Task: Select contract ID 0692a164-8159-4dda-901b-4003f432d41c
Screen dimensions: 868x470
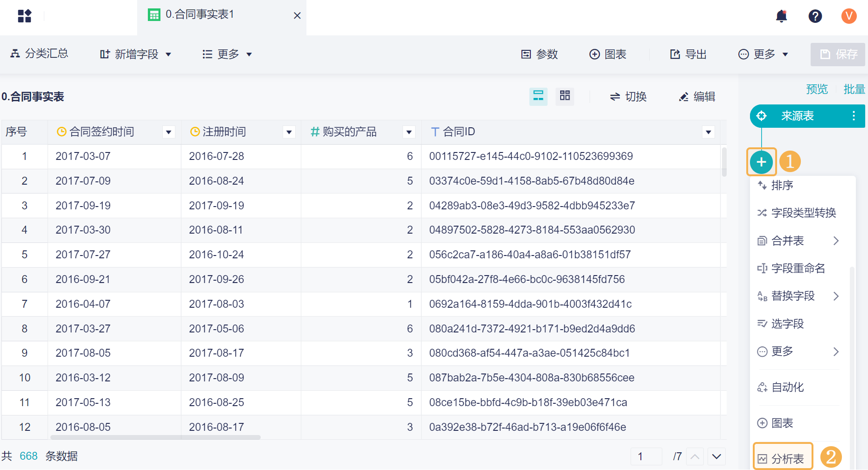Action: pyautogui.click(x=571, y=304)
